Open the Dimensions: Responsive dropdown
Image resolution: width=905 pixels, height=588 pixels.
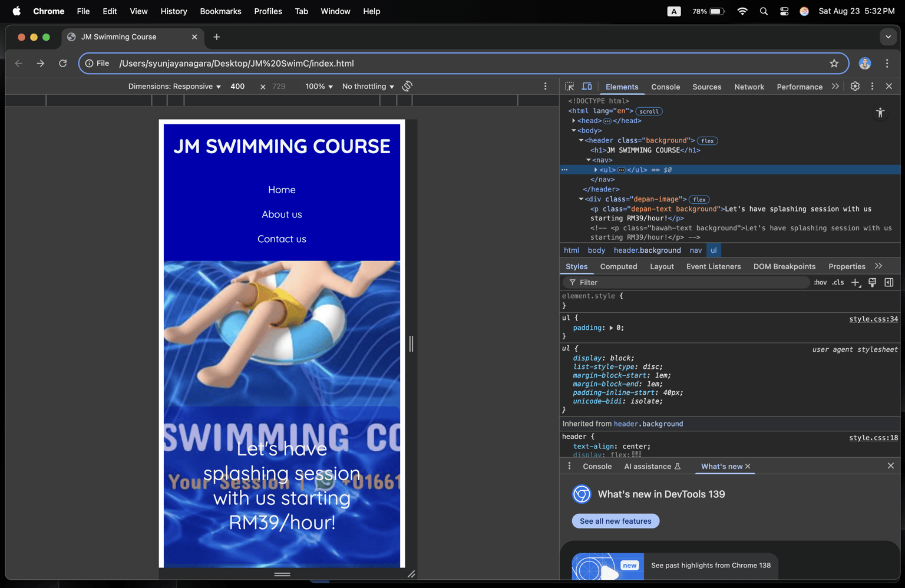click(174, 86)
